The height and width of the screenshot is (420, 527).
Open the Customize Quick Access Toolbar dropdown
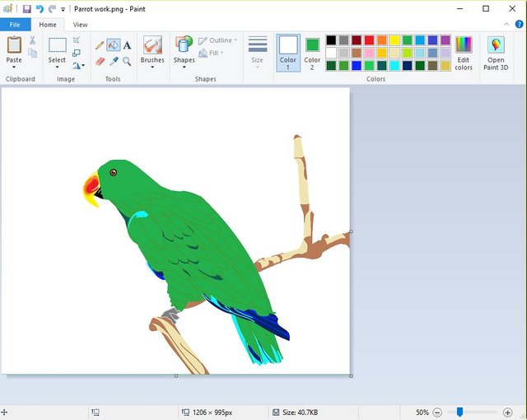pos(63,9)
